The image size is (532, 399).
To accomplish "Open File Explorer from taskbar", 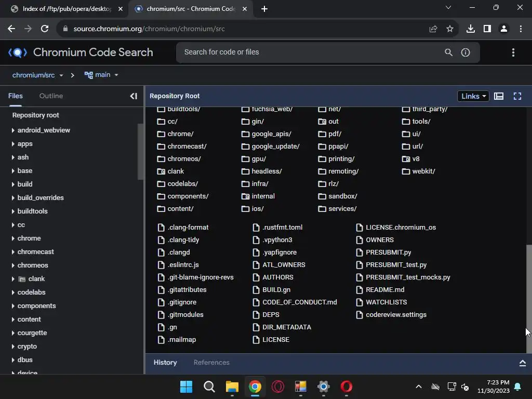I will tap(232, 387).
